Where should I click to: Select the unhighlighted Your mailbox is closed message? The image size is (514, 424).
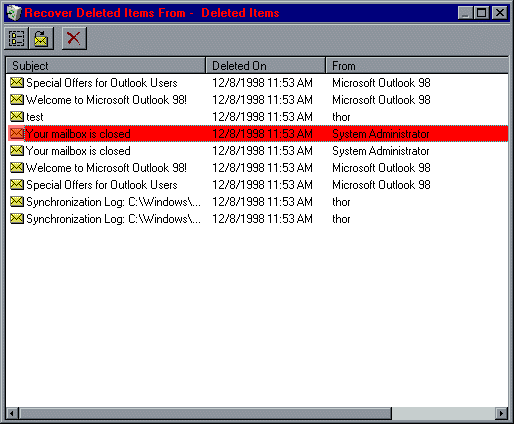click(257, 151)
